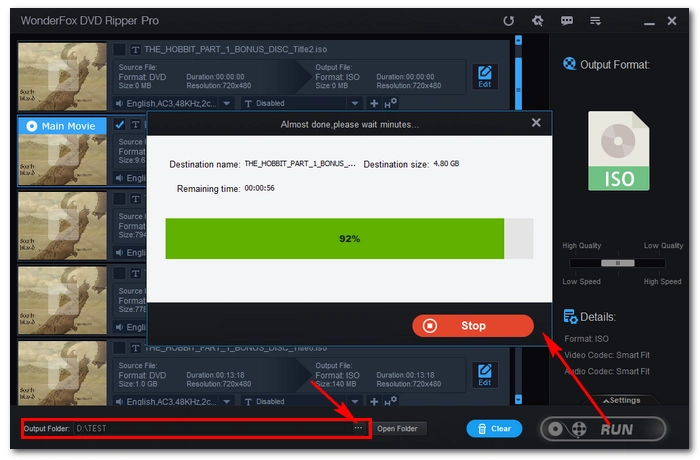Click the RUN button
The width and height of the screenshot is (700, 460).
(603, 429)
